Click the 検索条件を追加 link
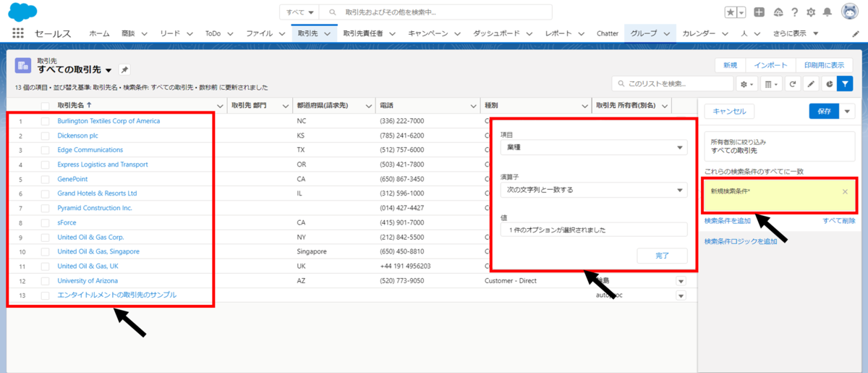 728,220
